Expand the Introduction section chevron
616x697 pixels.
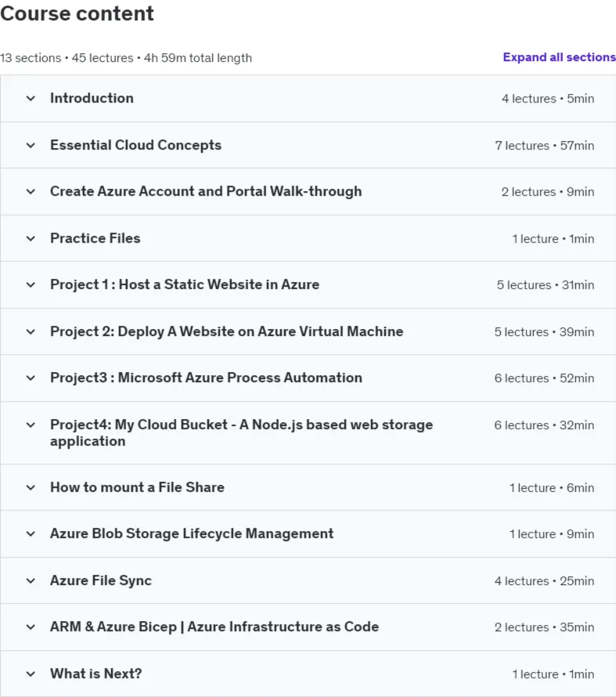click(31, 98)
